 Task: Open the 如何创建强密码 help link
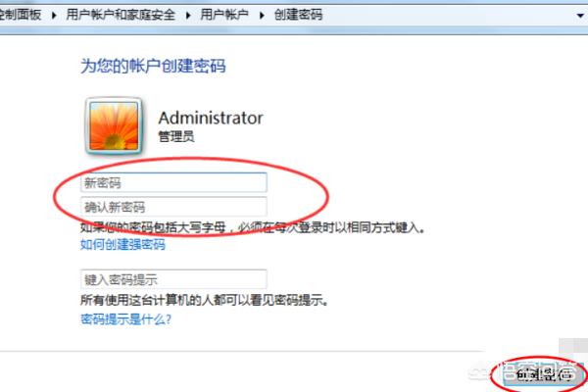[x=122, y=245]
